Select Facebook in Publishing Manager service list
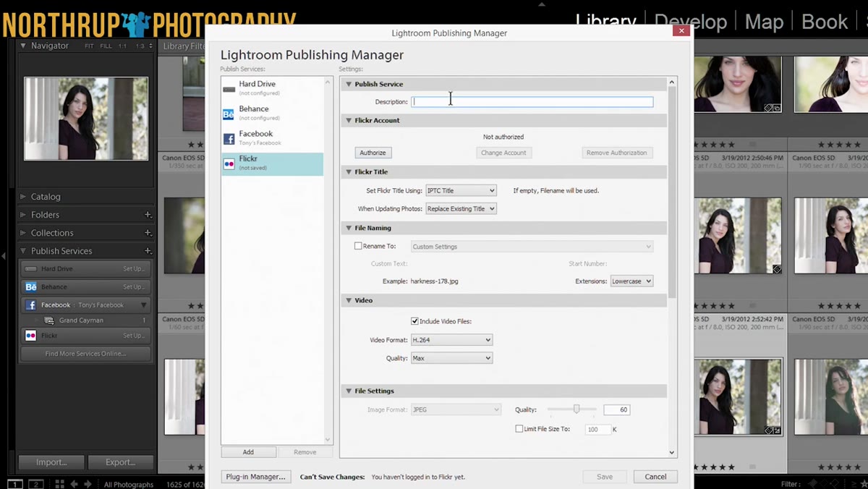Viewport: 868px width, 489px height. [x=272, y=137]
